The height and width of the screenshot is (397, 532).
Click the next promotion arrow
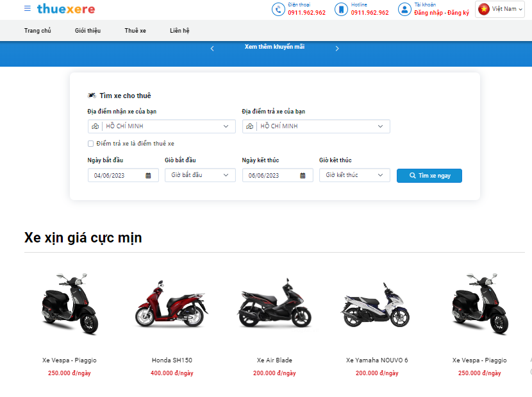click(x=337, y=49)
